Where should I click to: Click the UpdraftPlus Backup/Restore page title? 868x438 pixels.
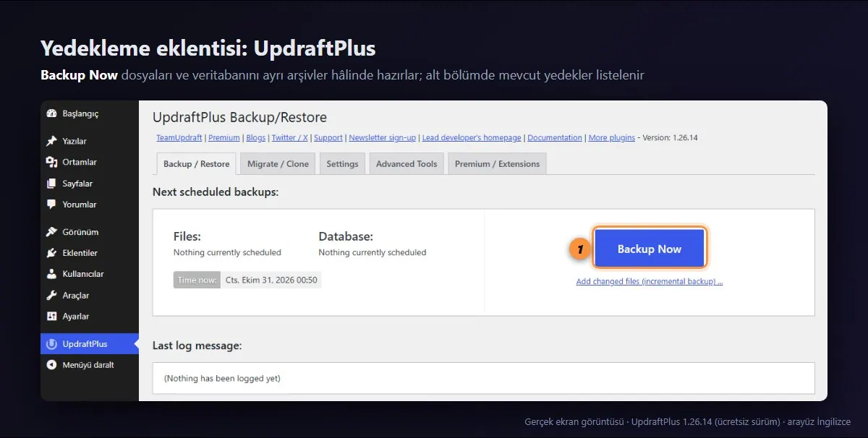(239, 117)
